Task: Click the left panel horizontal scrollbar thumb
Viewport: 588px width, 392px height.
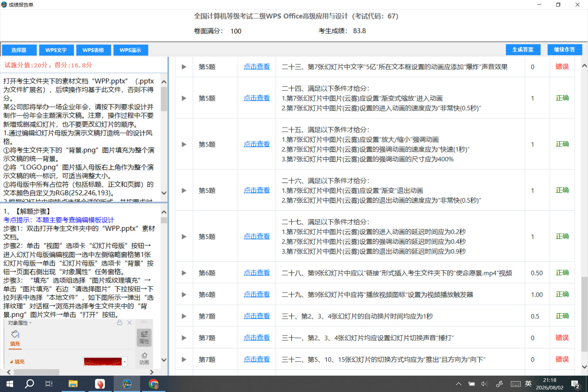Action: [37, 372]
